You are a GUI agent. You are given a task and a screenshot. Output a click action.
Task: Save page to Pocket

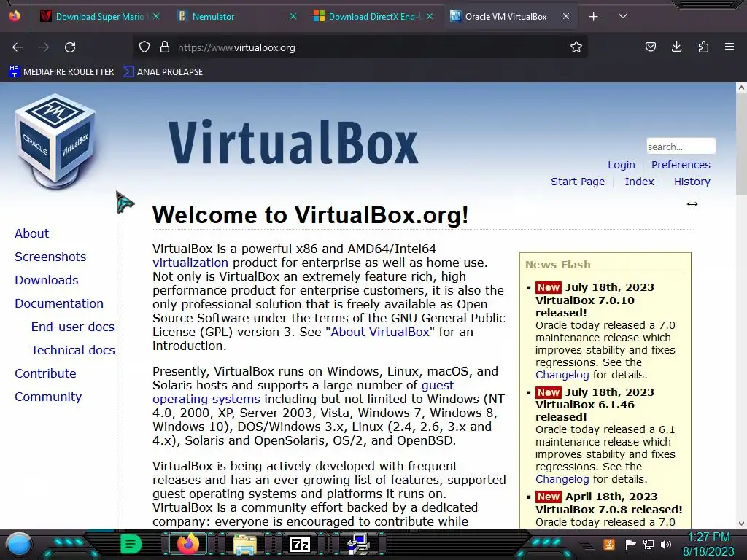pos(650,47)
